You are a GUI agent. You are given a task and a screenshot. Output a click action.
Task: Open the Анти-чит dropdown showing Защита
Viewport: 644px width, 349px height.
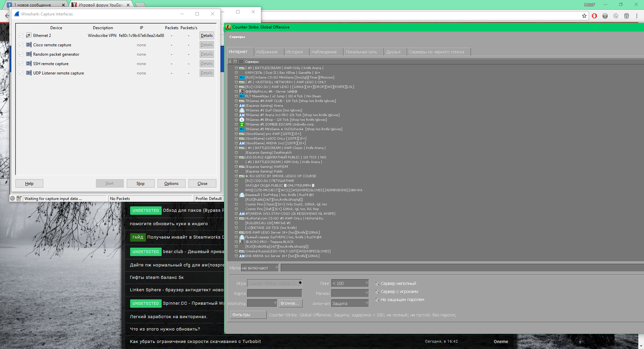(x=350, y=303)
